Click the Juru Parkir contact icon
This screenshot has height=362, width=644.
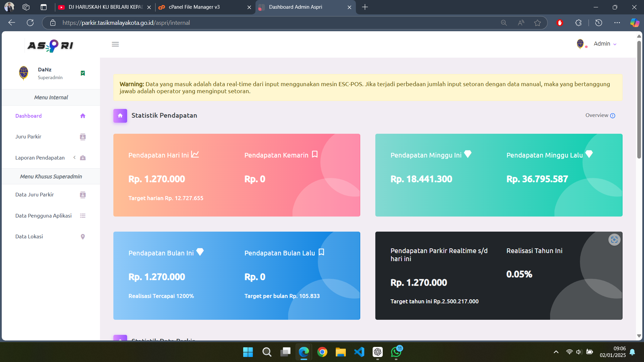point(83,137)
